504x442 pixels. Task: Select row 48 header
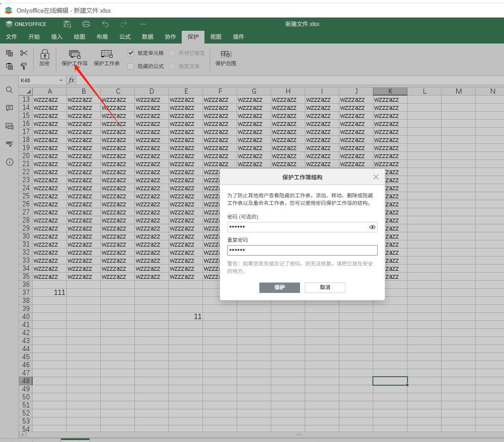[26, 381]
